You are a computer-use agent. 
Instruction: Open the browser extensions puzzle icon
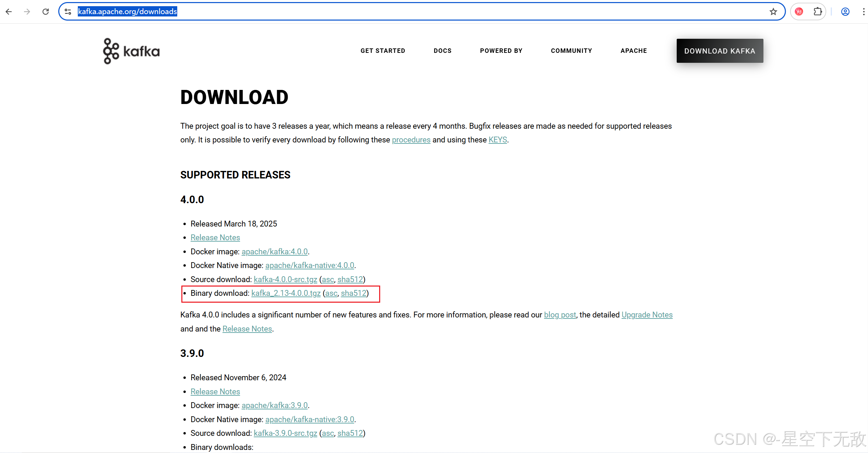pyautogui.click(x=818, y=11)
